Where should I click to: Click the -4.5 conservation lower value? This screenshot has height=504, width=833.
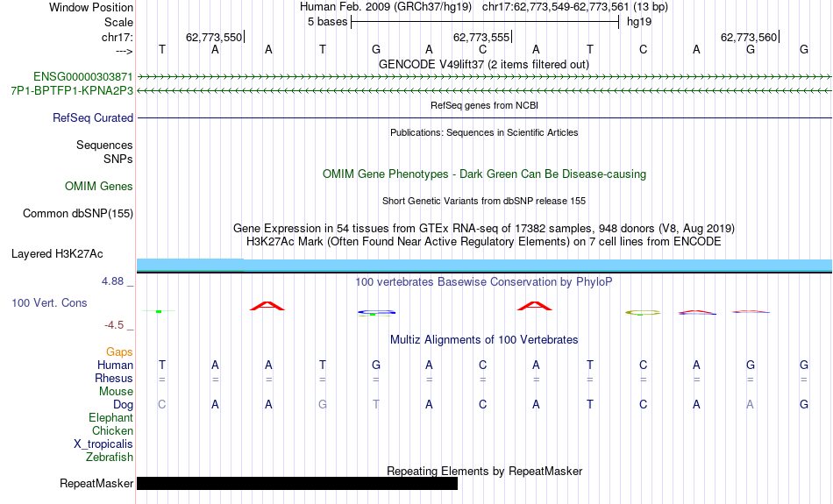[x=114, y=324]
